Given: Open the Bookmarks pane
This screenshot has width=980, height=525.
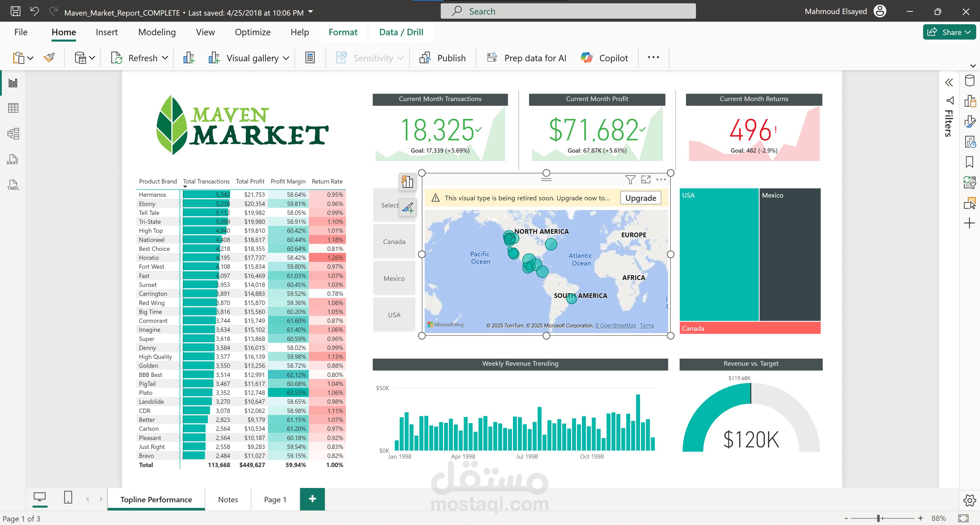Looking at the screenshot, I should [969, 162].
